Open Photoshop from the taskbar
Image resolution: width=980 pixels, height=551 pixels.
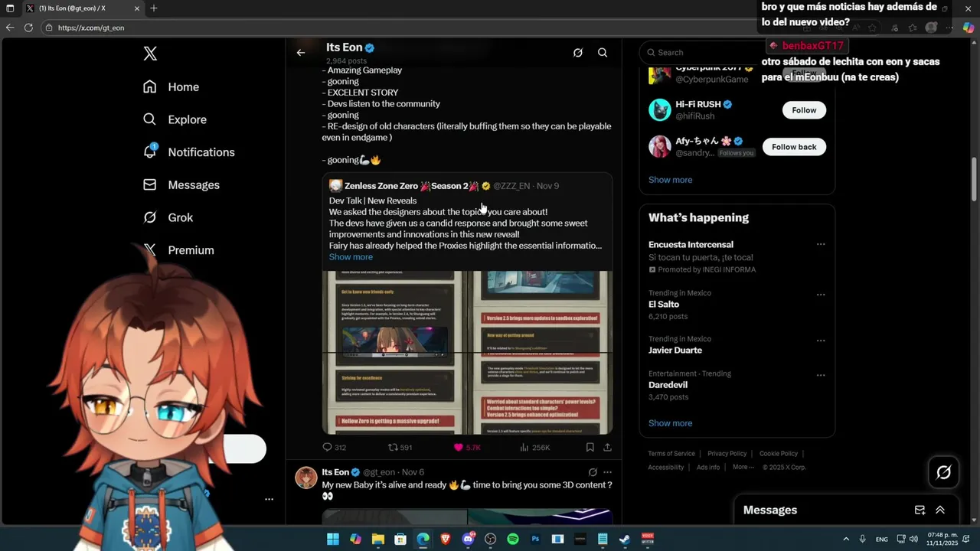click(x=535, y=539)
